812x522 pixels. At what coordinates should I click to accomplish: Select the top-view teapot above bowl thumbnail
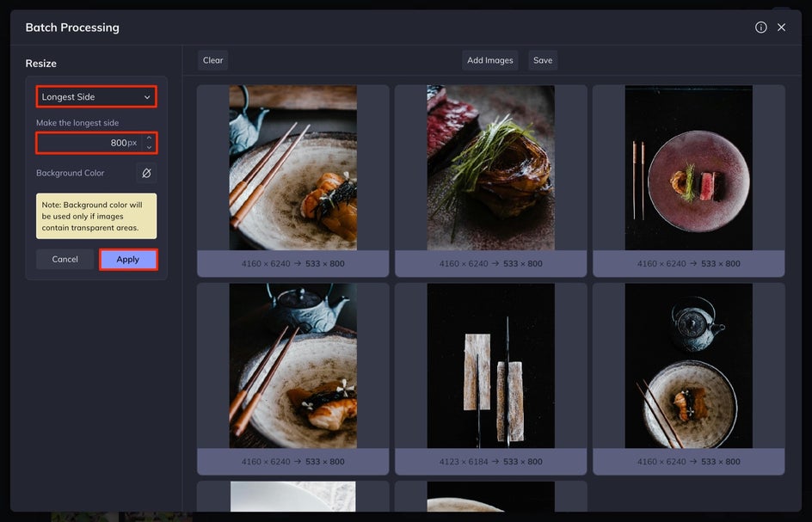click(689, 365)
